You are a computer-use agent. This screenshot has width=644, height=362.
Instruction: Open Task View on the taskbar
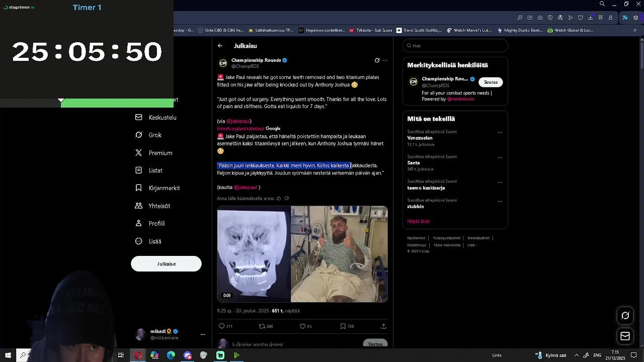click(121, 355)
